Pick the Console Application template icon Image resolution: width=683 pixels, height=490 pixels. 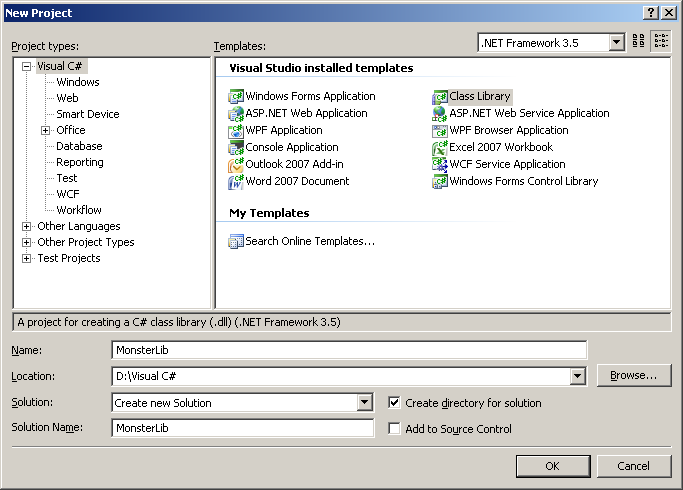click(x=236, y=148)
